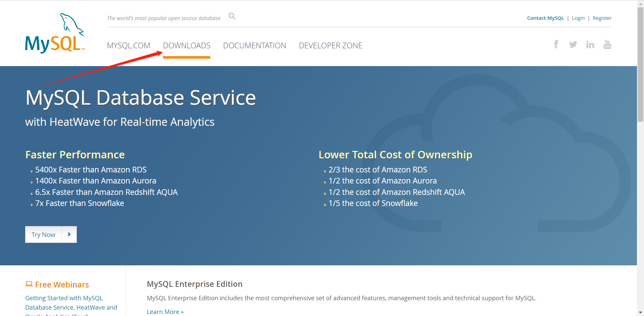
Task: Open the DOCUMENTATION menu item
Action: [x=255, y=46]
